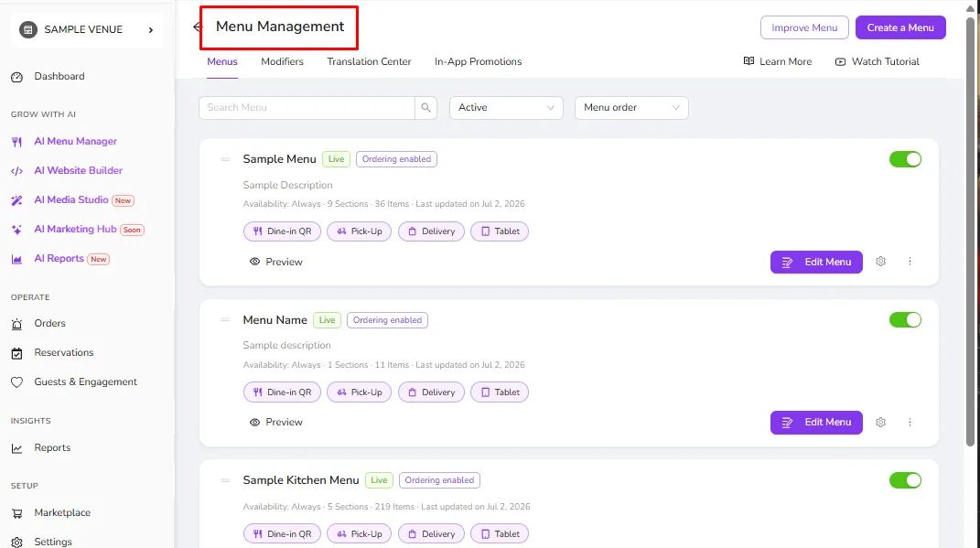980x548 pixels.
Task: Click the search magnifier icon
Action: pyautogui.click(x=425, y=107)
